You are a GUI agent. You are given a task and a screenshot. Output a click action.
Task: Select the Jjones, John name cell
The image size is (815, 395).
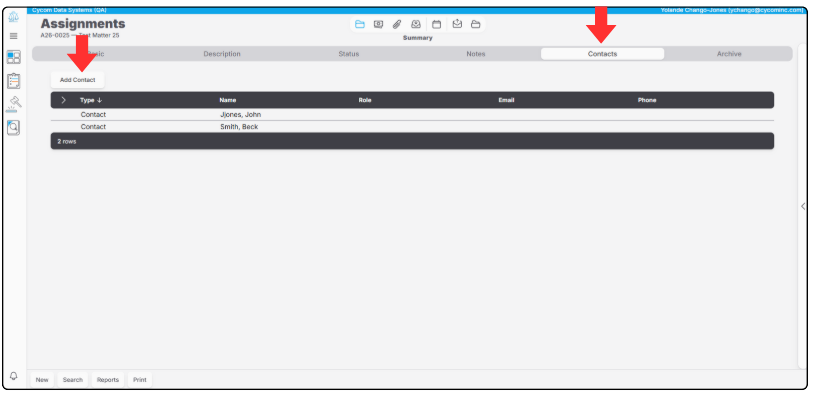point(241,114)
